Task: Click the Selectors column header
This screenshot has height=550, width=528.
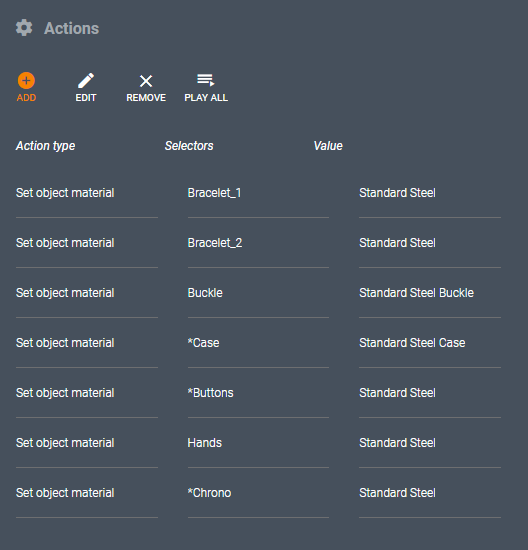Action: click(189, 146)
